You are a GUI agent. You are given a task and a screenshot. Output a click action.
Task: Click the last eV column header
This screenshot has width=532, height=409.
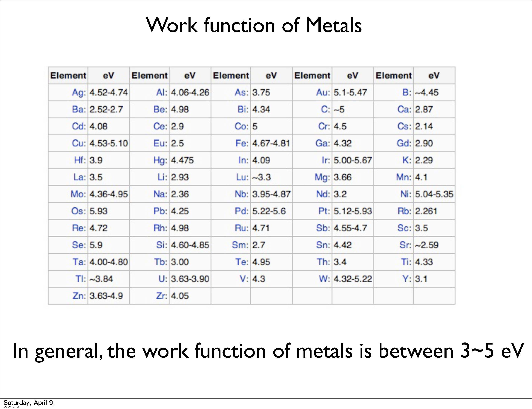coord(434,75)
